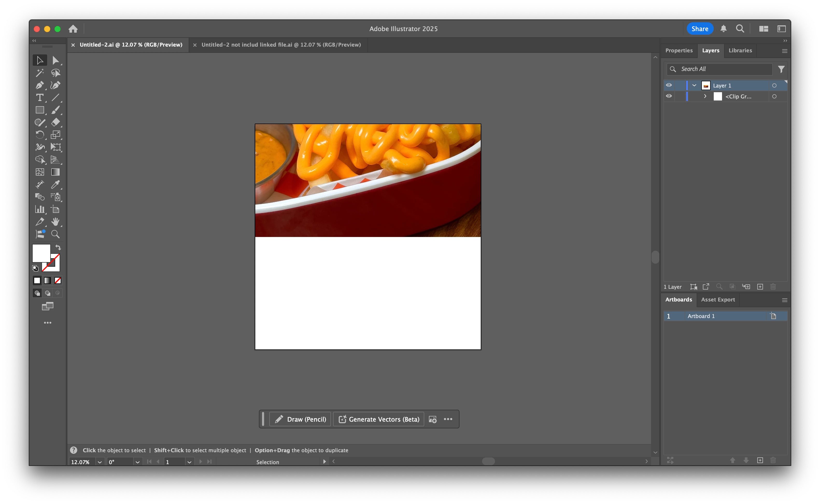
Task: Hide Layer 1 with its eye icon
Action: (x=669, y=85)
